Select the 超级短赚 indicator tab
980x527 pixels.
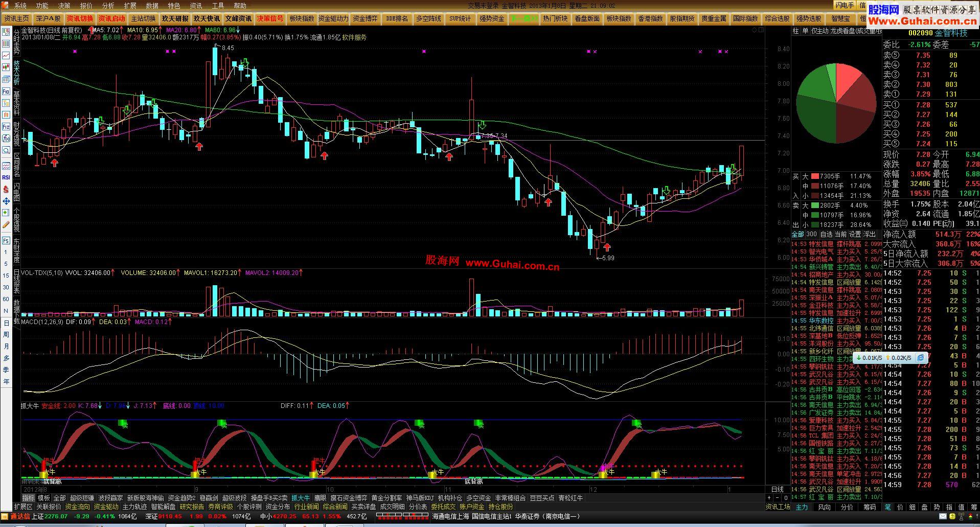tap(82, 498)
